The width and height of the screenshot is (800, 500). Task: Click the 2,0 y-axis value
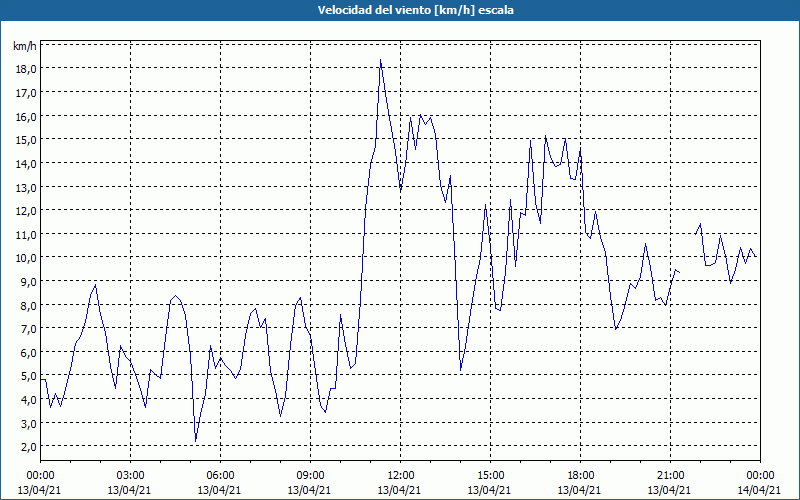28,447
